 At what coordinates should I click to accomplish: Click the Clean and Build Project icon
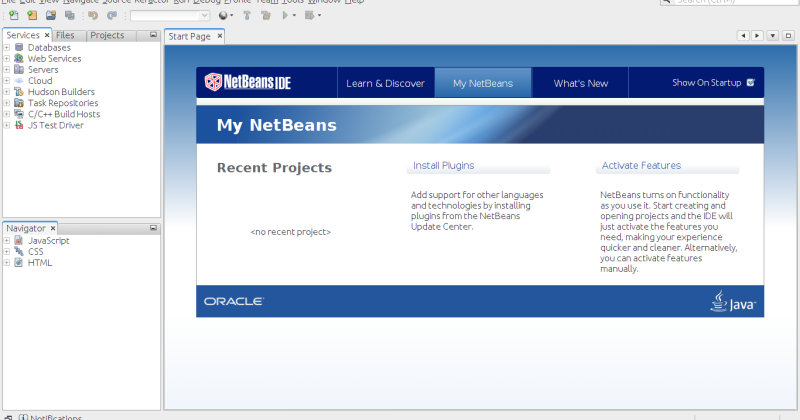click(x=266, y=15)
